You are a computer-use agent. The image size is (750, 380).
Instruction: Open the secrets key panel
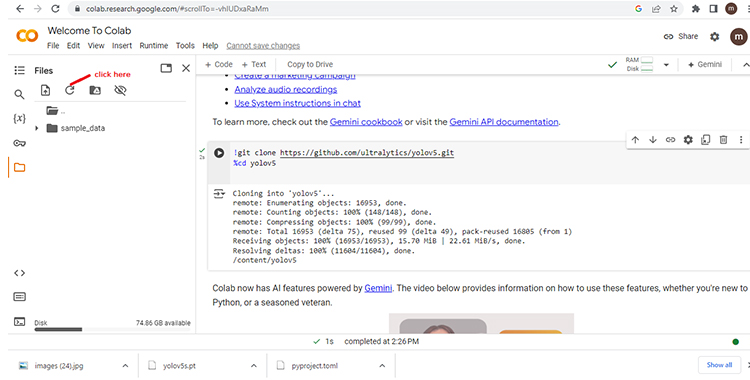pos(19,143)
